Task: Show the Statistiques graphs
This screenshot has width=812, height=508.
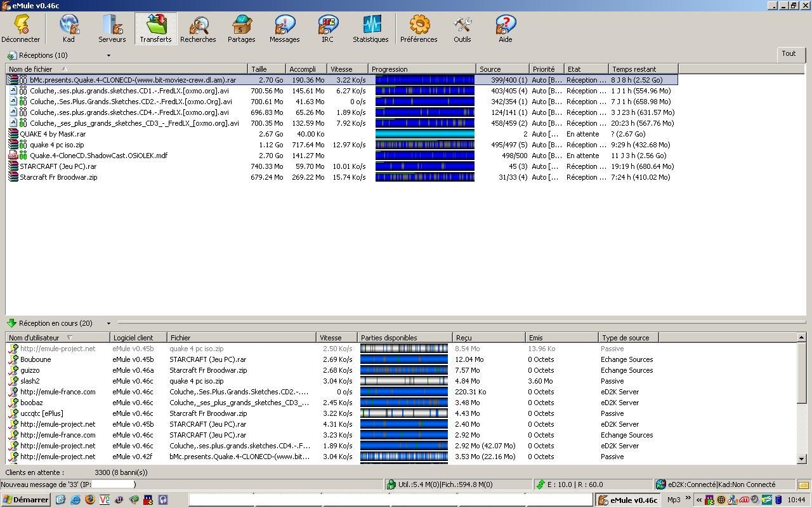Action: (x=370, y=29)
